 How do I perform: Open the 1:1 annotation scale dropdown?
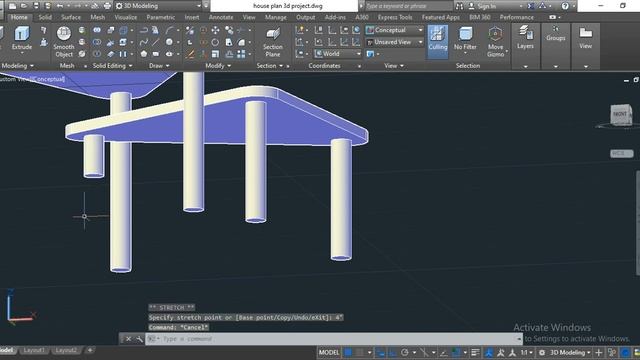(526, 352)
